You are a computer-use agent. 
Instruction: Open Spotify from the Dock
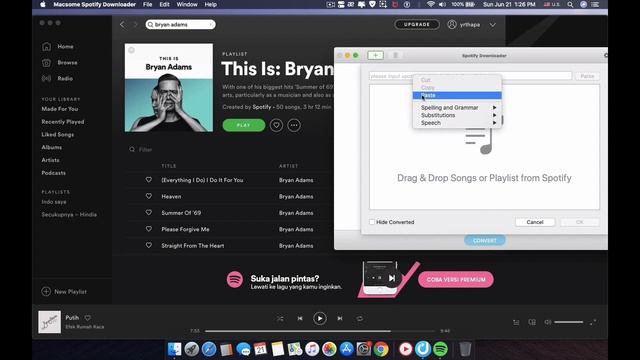click(440, 349)
